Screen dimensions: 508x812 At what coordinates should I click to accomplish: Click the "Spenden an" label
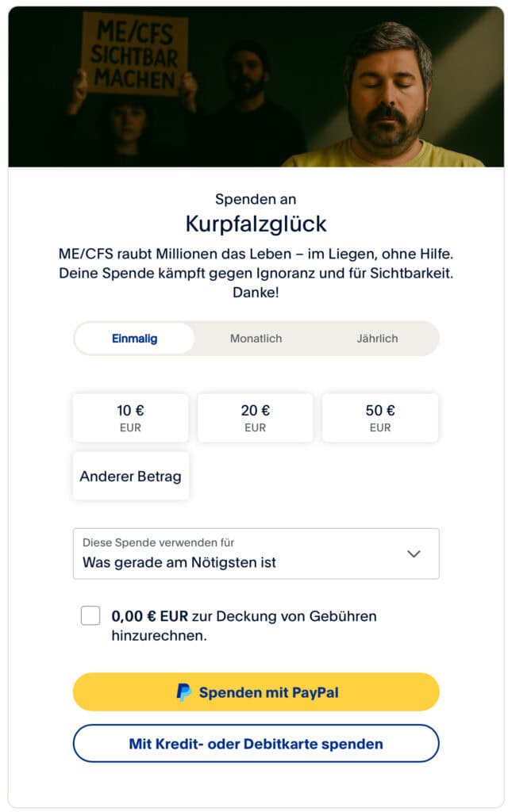click(256, 199)
